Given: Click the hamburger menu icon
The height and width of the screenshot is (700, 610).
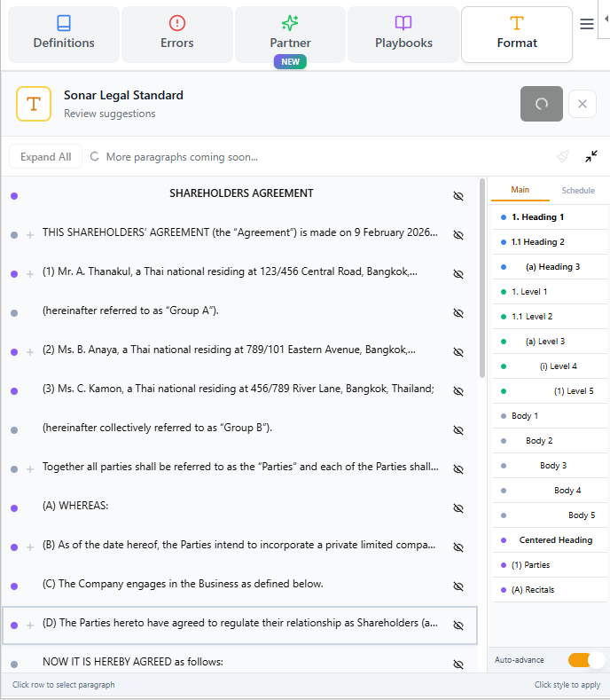Looking at the screenshot, I should (x=587, y=25).
